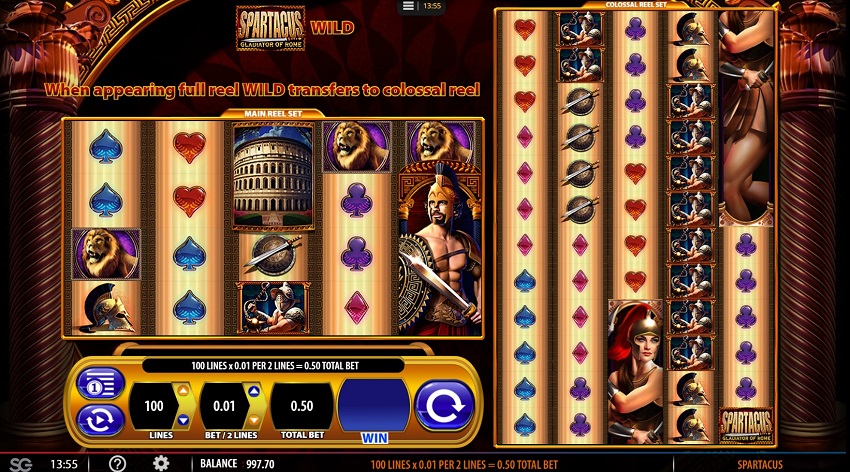Screen dimensions: 850x472
Task: Click the Colosseum symbol on the main reel set
Action: tap(273, 176)
